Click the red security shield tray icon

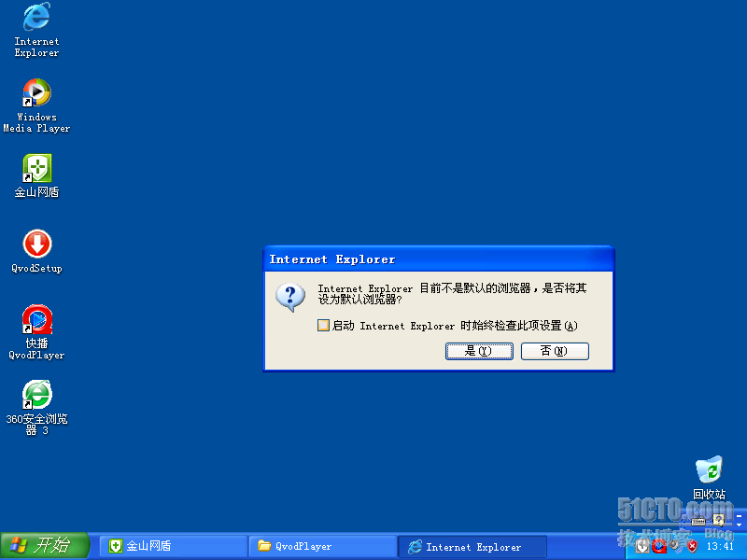(693, 546)
